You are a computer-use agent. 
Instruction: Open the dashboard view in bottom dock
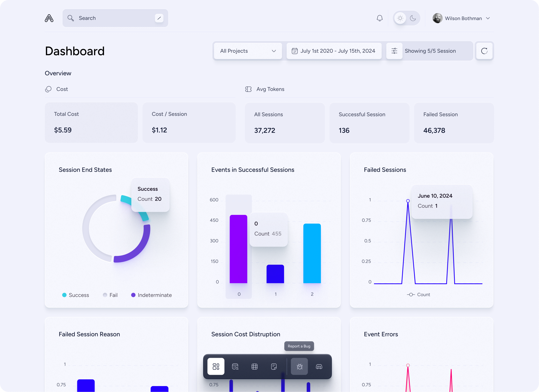pyautogui.click(x=216, y=367)
